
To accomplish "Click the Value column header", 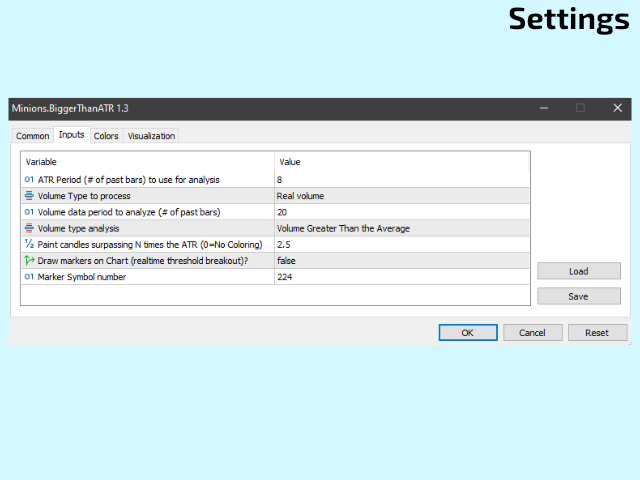I will (x=290, y=162).
